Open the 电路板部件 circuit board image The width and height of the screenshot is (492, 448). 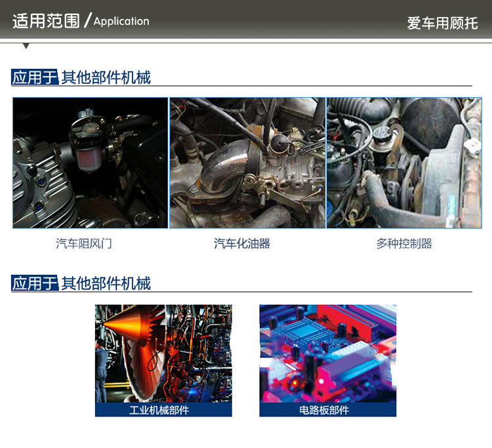click(327, 354)
